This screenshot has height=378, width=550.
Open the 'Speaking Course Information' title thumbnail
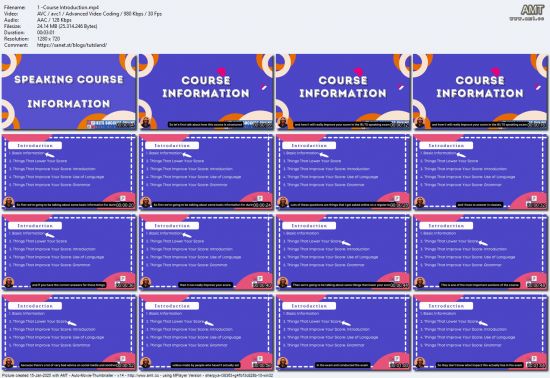coord(69,92)
